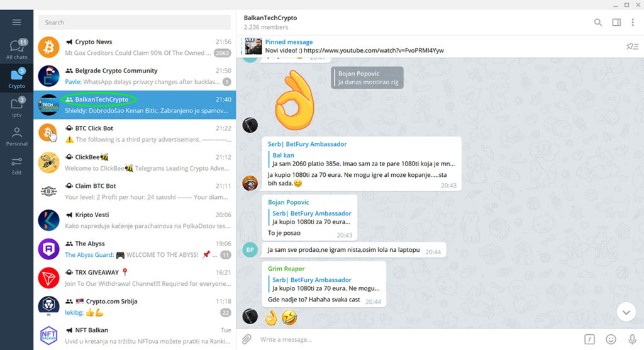The height and width of the screenshot is (350, 644).
Task: Open the three-dot chat options menu
Action: coord(634,23)
